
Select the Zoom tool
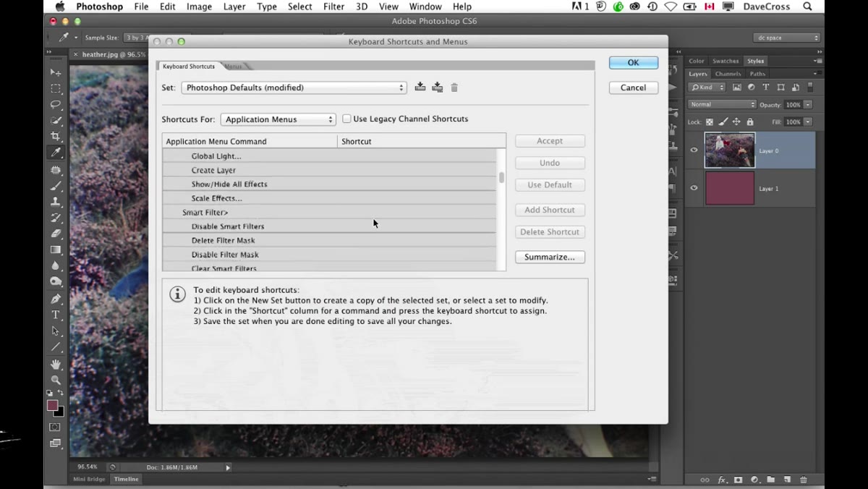[56, 380]
